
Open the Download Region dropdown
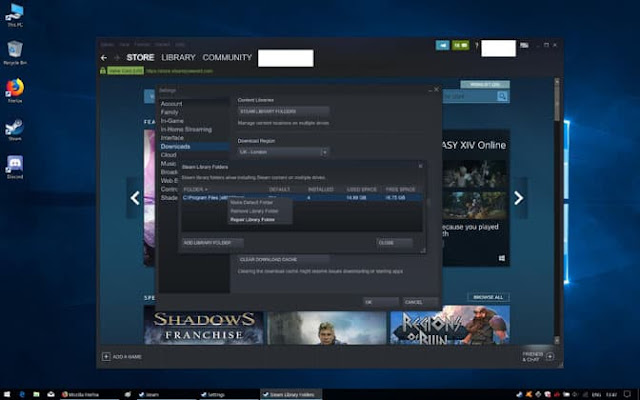(283, 152)
